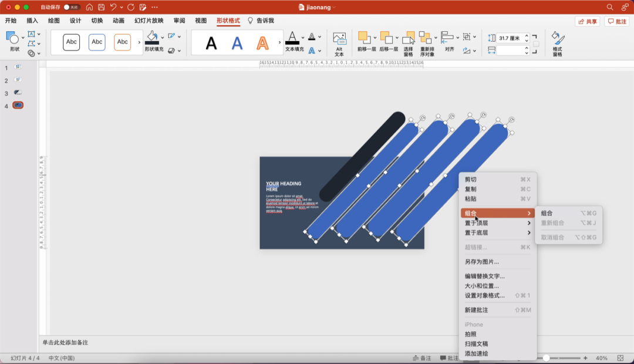Switch to the 插入 ribbon tab

(x=32, y=21)
